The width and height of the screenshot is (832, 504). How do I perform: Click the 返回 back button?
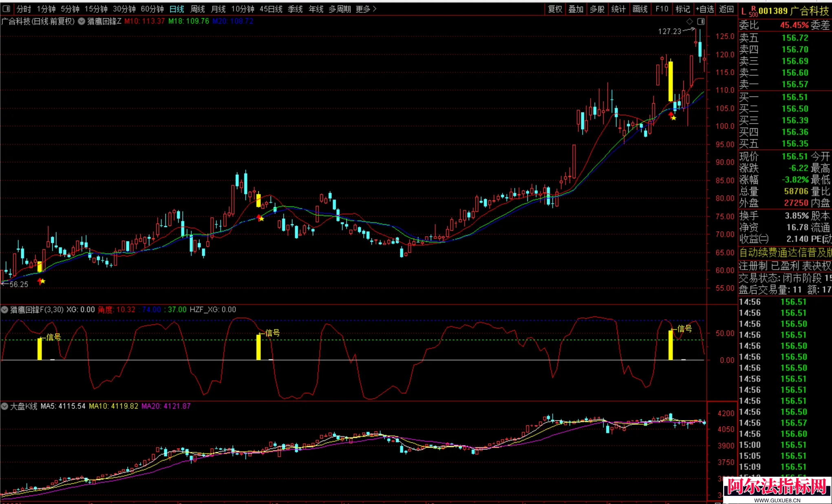point(726,9)
